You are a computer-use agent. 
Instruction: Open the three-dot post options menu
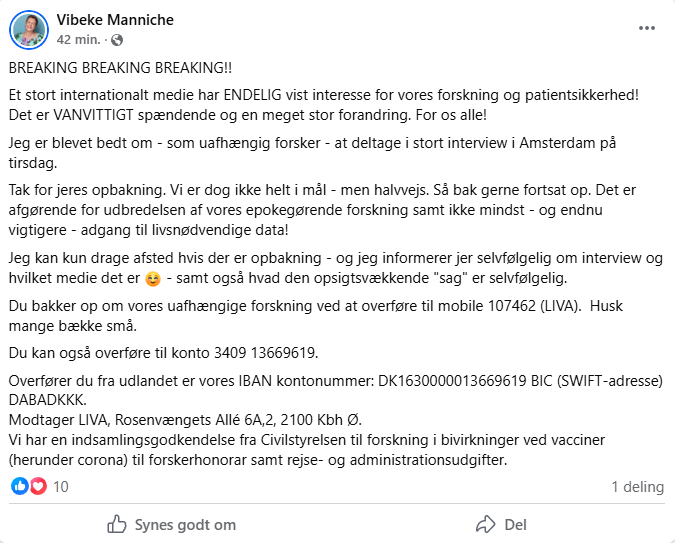click(x=647, y=28)
